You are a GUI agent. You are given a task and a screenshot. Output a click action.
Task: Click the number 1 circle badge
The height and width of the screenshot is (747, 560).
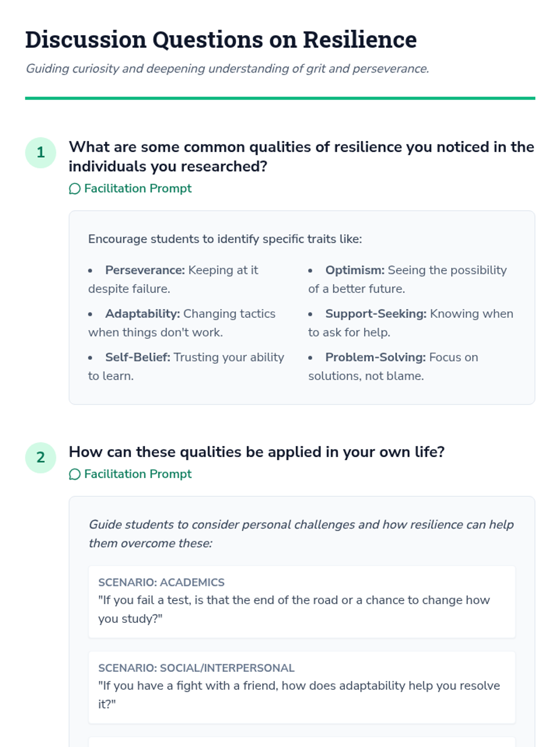coord(41,153)
